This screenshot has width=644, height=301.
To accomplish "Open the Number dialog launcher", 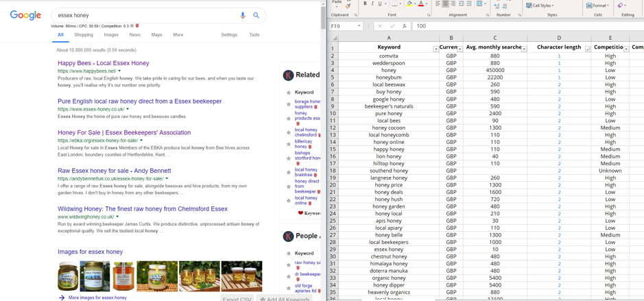I will 518,15.
